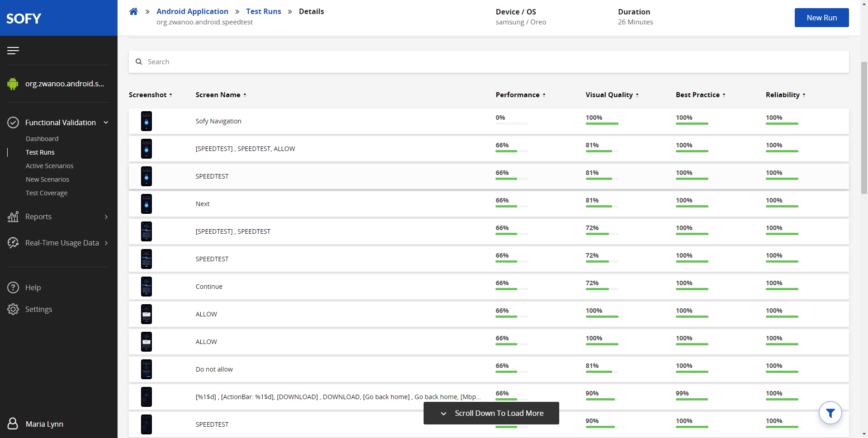Open screenshot thumbnail for Do not allow row
This screenshot has height=438, width=868.
pyautogui.click(x=146, y=369)
